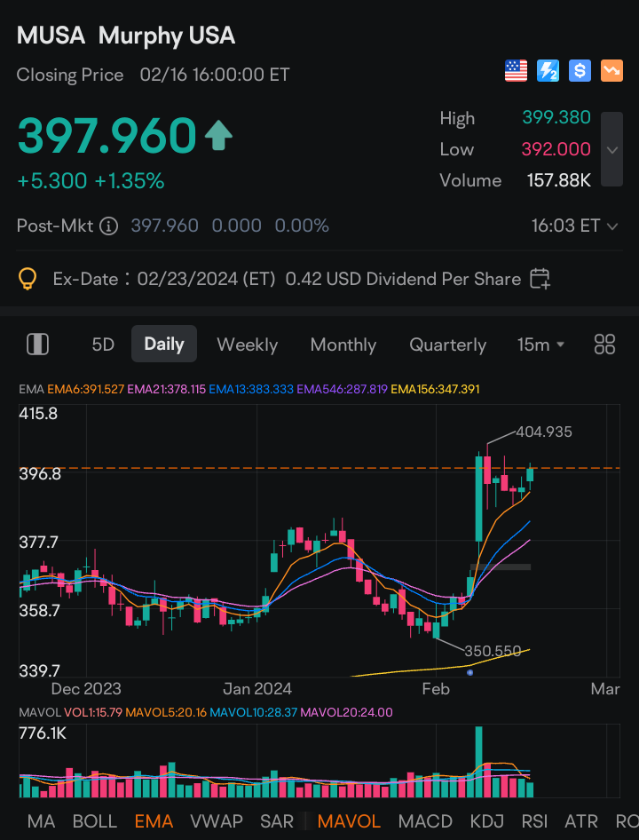The image size is (639, 840).
Task: Tap the MAVOL20:24.00 legend value
Action: [x=346, y=712]
